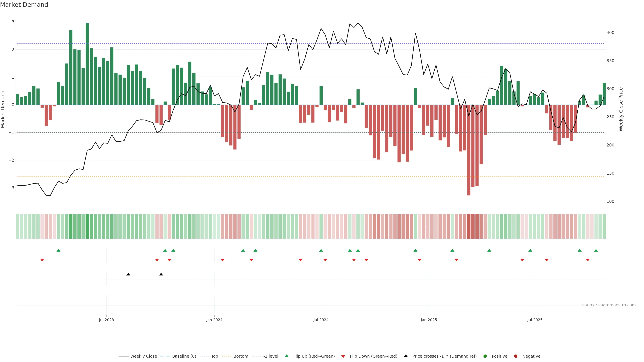The width and height of the screenshot is (644, 362).
Task: Click the -1 level legend entry
Action: (x=271, y=356)
